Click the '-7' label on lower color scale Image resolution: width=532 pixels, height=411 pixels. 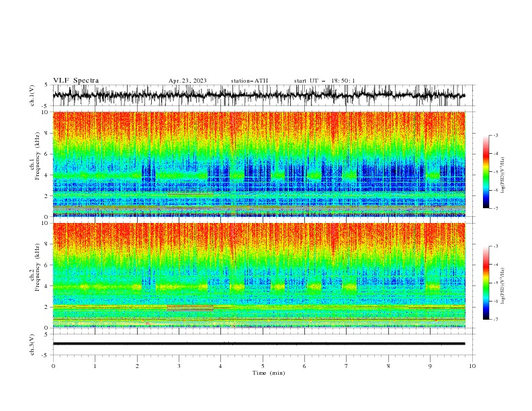coord(495,319)
